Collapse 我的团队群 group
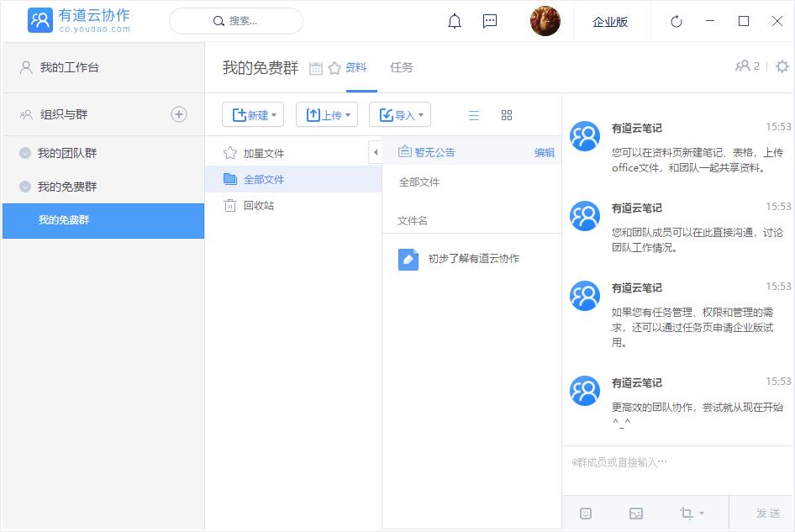Screen dimensions: 795x532 [x=25, y=153]
